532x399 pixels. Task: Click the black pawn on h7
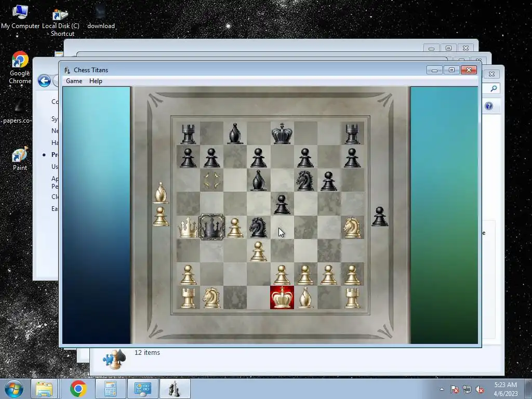352,157
